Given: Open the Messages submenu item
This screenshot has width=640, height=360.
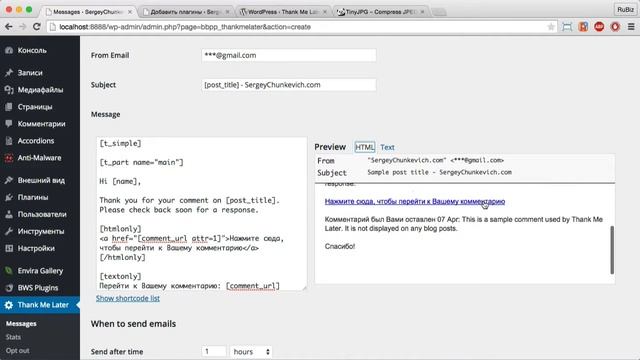Looking at the screenshot, I should 21,324.
